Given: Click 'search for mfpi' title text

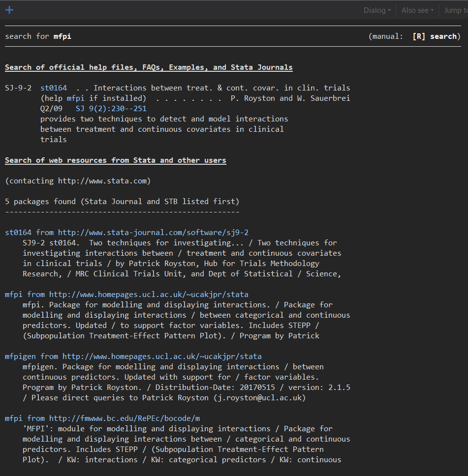Looking at the screenshot, I should (x=38, y=36).
